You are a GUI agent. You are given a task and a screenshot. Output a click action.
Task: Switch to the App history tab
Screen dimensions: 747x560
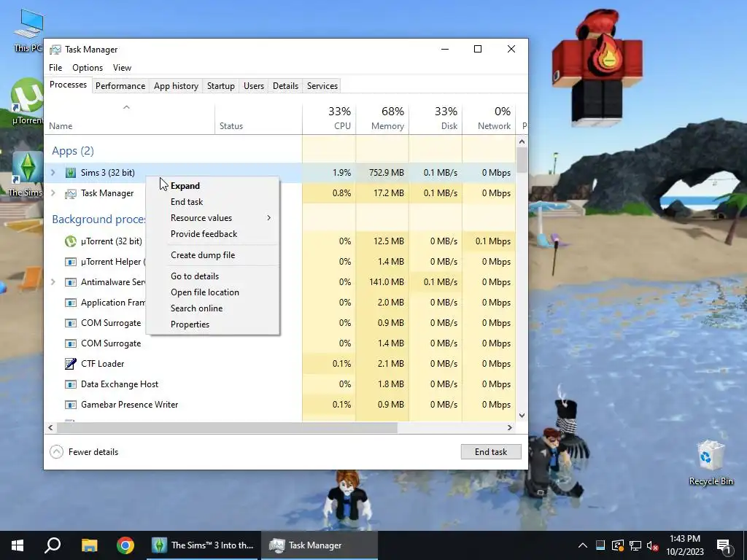pyautogui.click(x=177, y=86)
